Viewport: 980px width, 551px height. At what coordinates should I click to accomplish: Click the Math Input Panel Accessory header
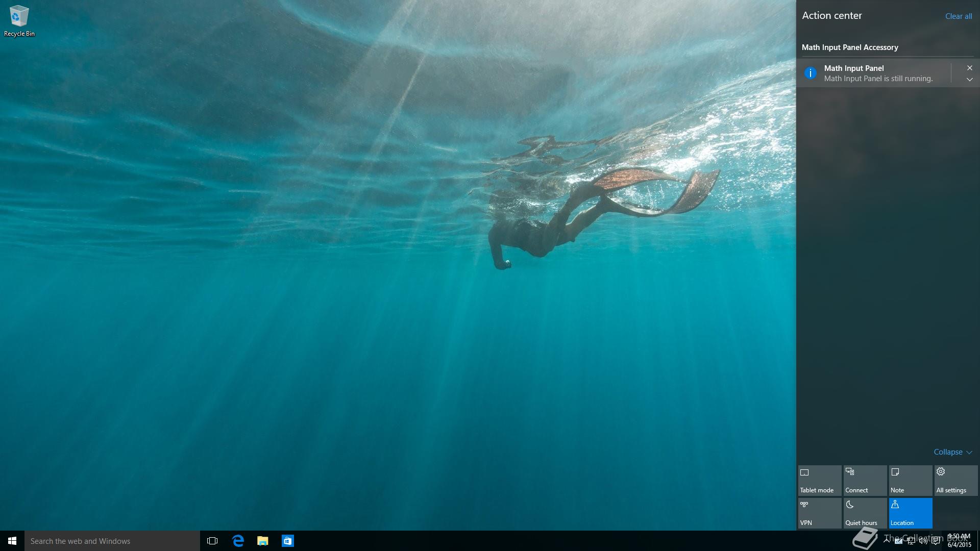850,47
